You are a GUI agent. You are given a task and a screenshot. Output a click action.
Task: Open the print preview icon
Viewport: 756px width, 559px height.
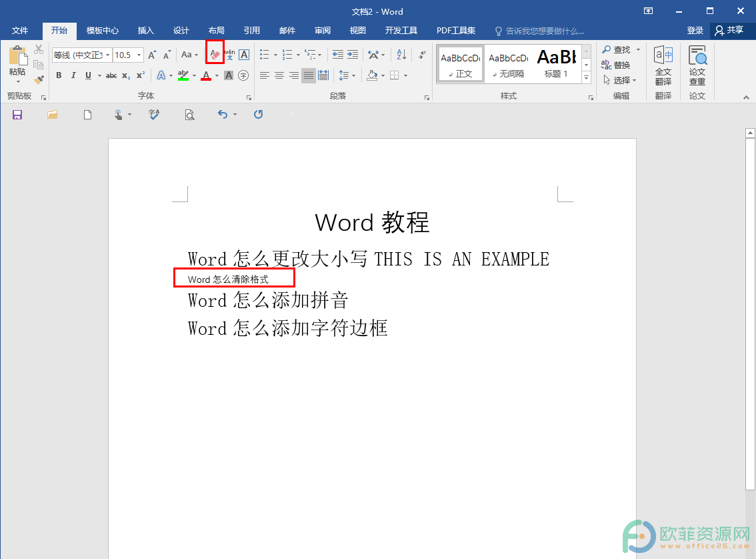(189, 115)
